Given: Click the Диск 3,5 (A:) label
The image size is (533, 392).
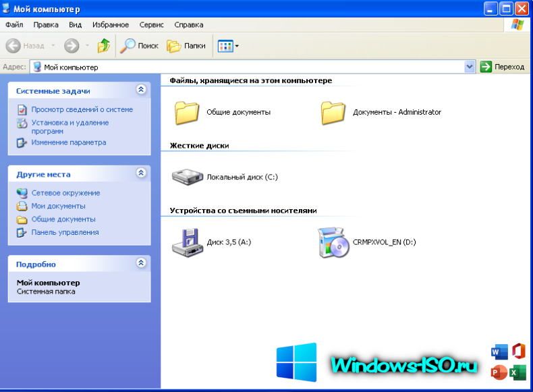Looking at the screenshot, I should point(229,242).
